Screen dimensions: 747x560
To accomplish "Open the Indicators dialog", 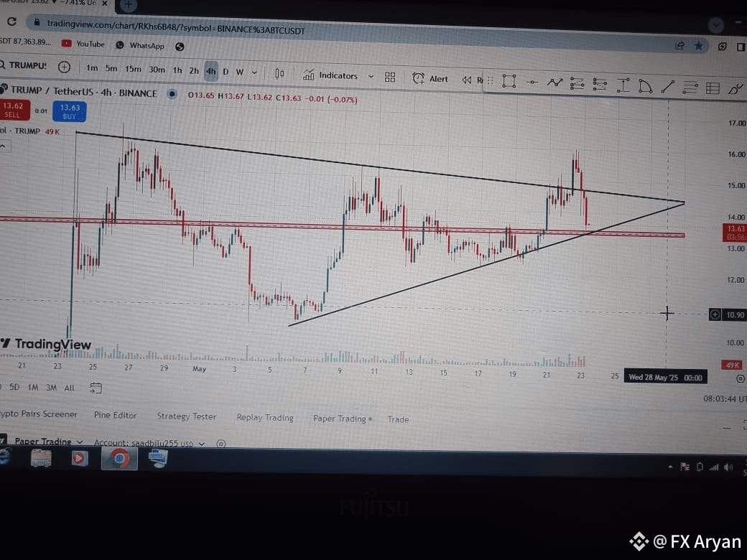I will pos(330,75).
